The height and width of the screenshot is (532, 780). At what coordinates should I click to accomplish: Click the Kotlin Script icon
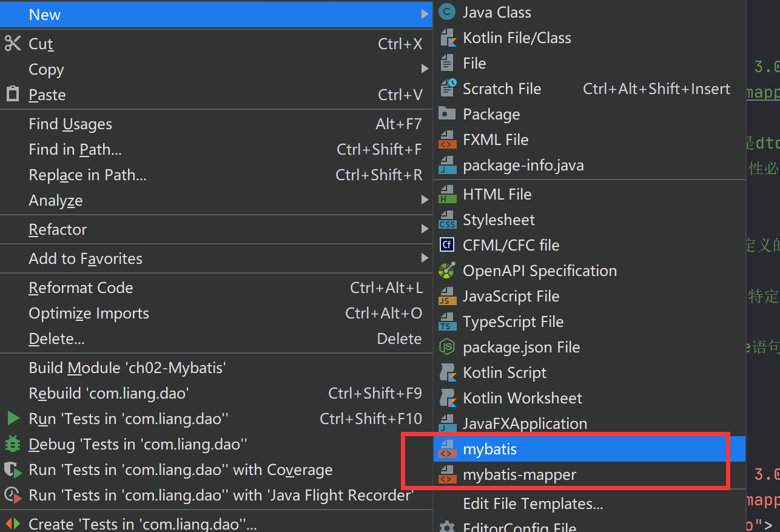447,372
